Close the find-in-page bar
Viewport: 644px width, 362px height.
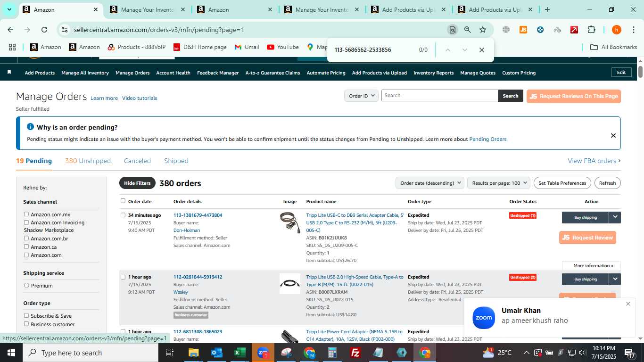[x=481, y=50]
